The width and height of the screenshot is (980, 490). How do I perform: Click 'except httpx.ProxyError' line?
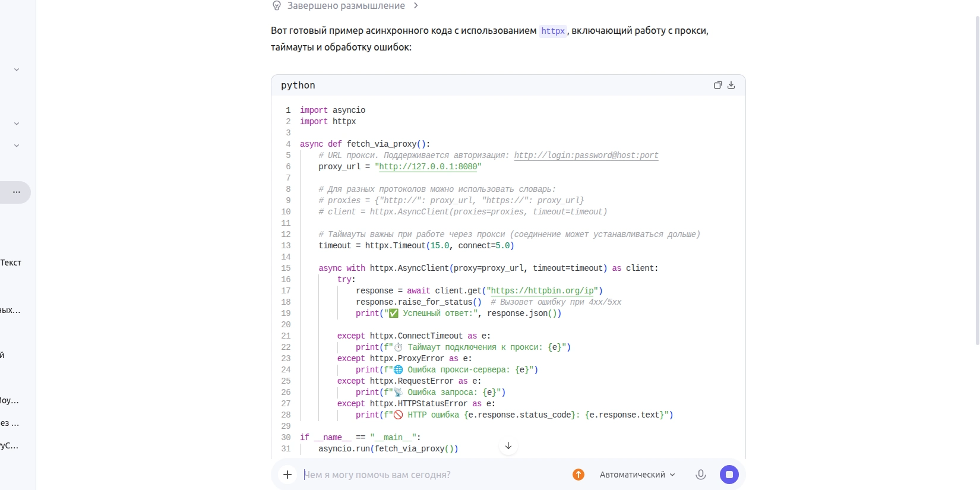pyautogui.click(x=404, y=358)
